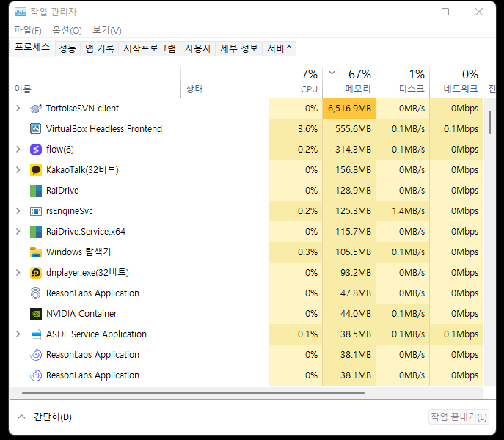Click the KakaoTalk yellow chat icon
Screen dimensions: 504x440
tap(36, 170)
